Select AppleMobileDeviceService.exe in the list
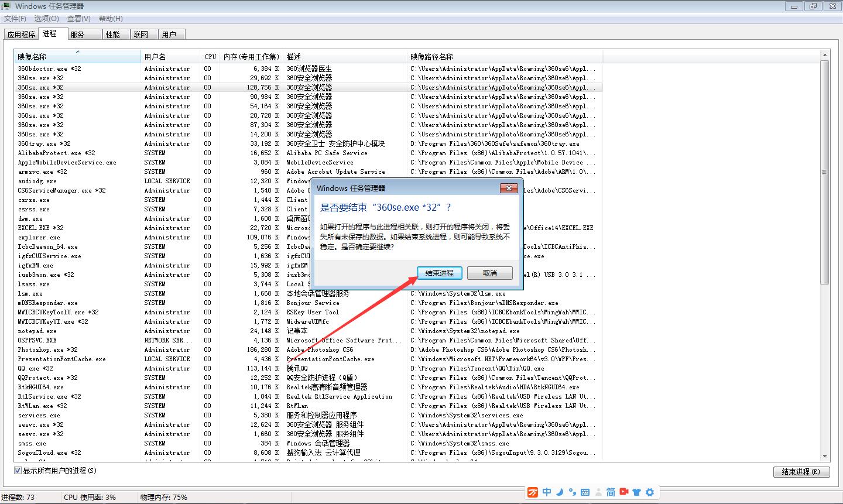This screenshot has width=843, height=504. pos(309,162)
